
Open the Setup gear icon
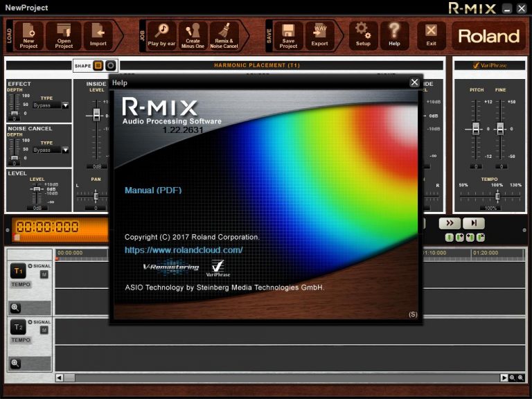click(363, 35)
